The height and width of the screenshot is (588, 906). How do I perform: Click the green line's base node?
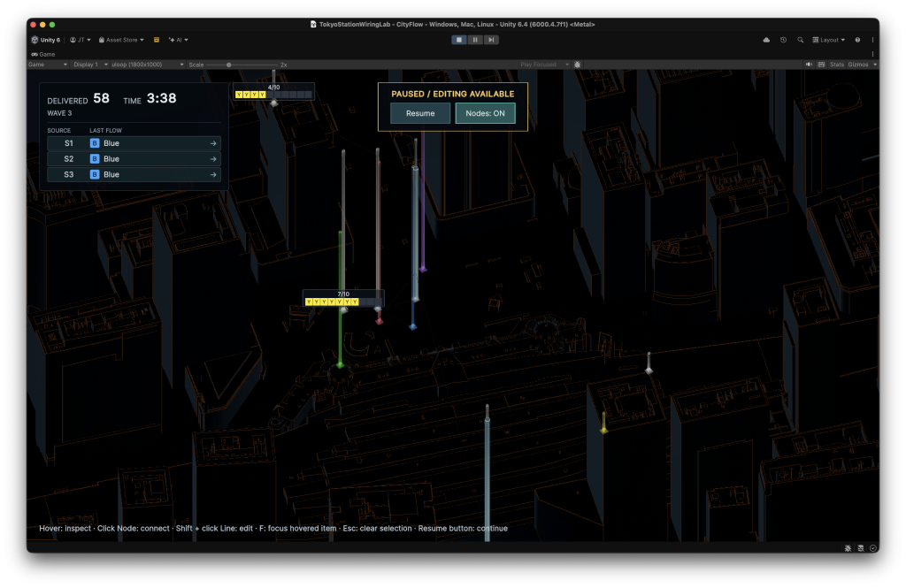click(x=341, y=364)
